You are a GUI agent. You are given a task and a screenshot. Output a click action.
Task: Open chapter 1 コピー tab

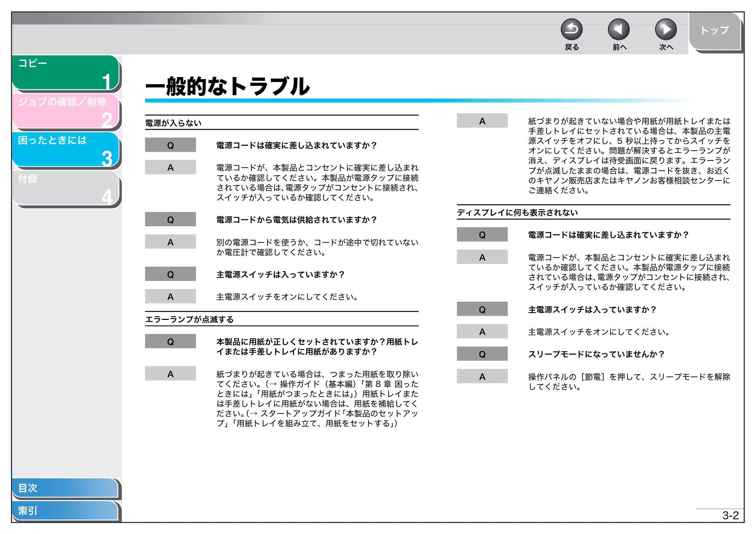(66, 73)
